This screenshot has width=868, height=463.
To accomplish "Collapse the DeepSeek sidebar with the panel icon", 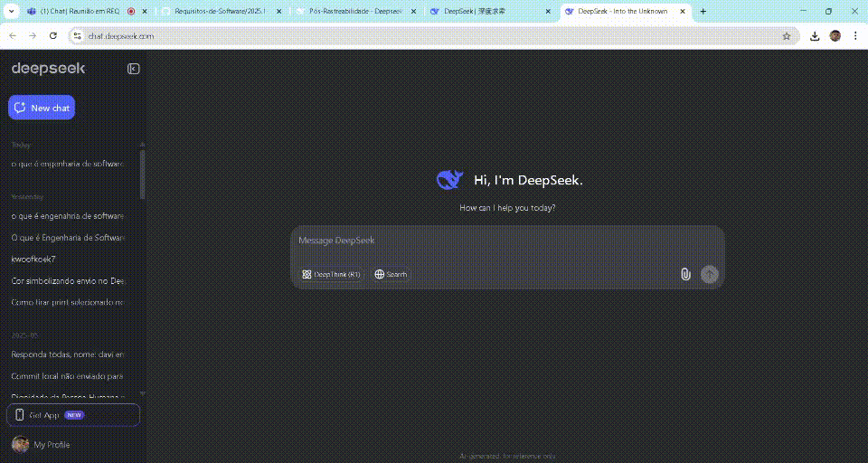I will point(134,69).
